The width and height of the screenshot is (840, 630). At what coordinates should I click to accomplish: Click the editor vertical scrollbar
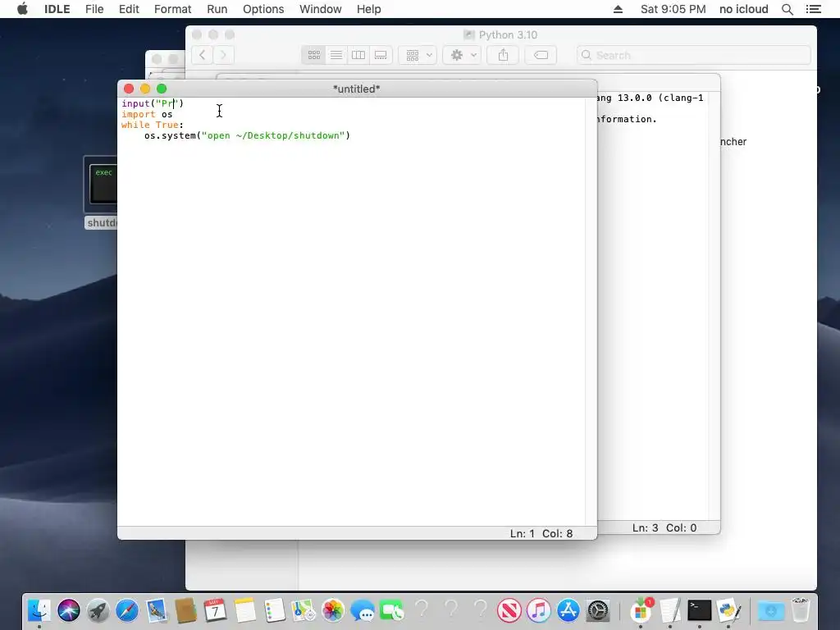pyautogui.click(x=591, y=311)
